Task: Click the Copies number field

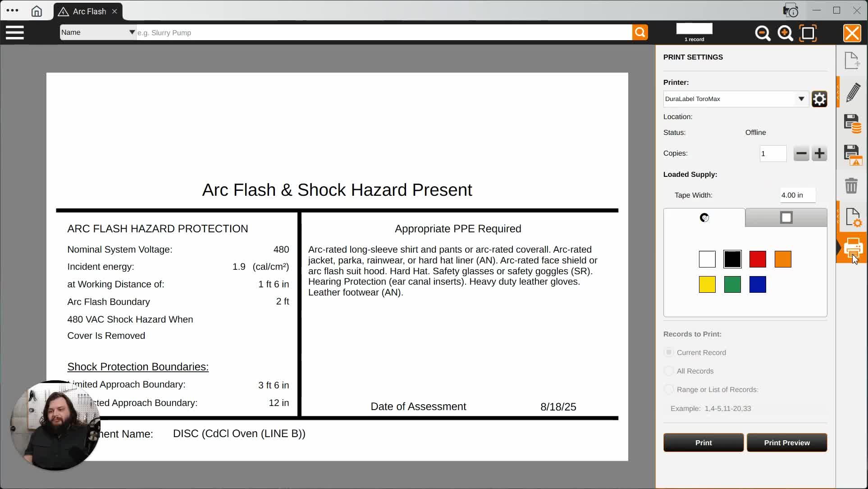Action: tap(773, 153)
